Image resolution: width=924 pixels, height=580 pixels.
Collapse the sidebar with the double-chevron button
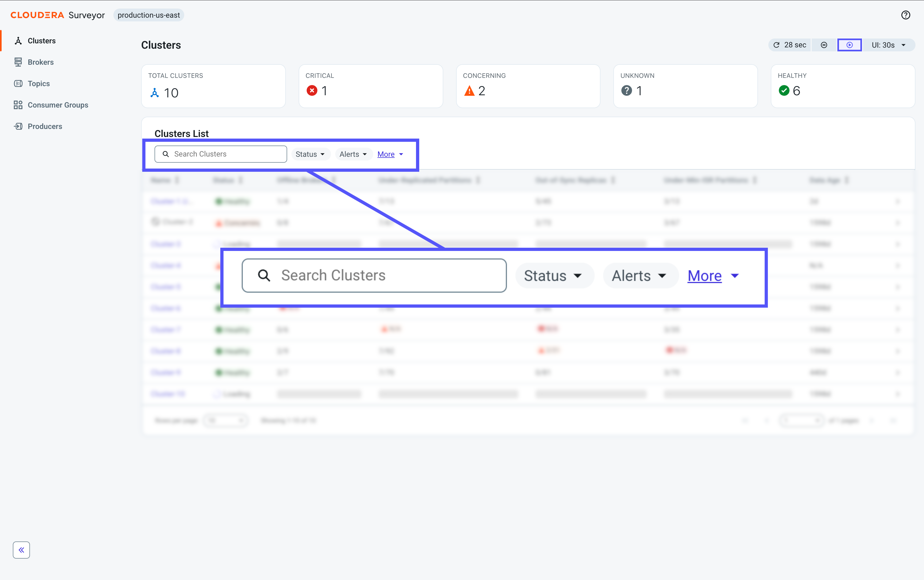tap(21, 550)
